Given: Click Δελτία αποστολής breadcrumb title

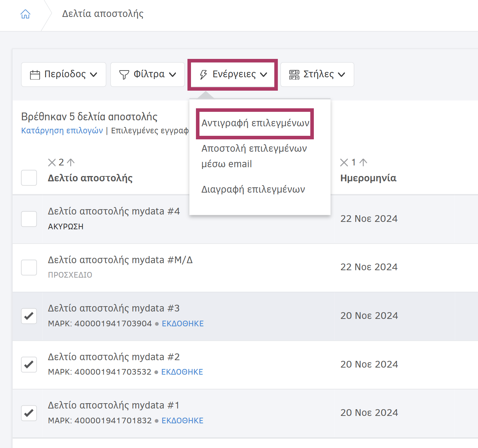Looking at the screenshot, I should 103,14.
